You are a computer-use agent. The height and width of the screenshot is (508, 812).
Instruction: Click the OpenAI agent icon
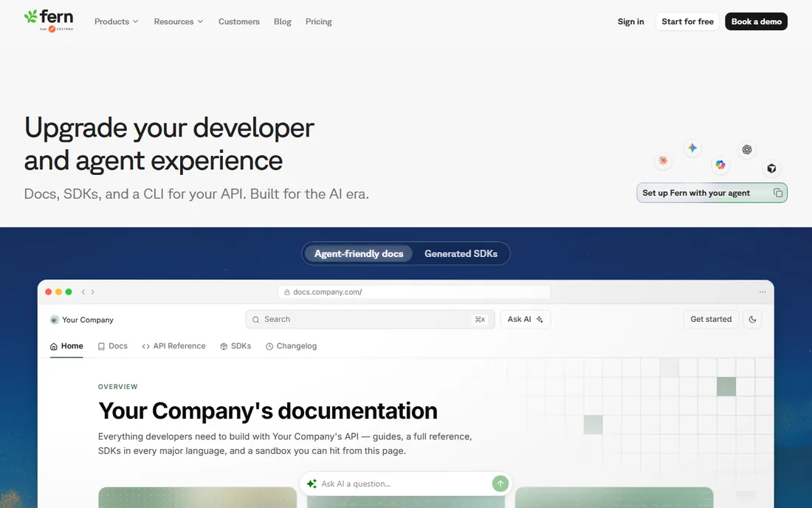[747, 150]
